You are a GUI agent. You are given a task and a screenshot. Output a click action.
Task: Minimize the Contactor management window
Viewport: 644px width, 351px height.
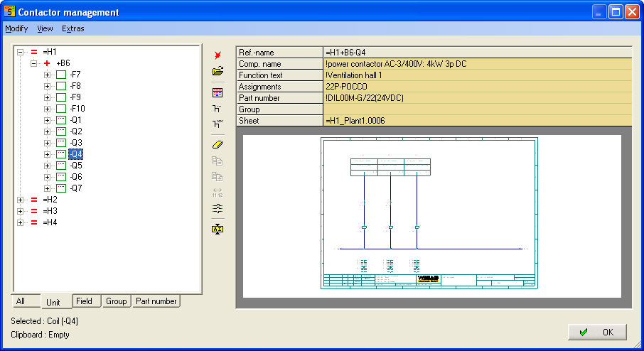pyautogui.click(x=599, y=12)
